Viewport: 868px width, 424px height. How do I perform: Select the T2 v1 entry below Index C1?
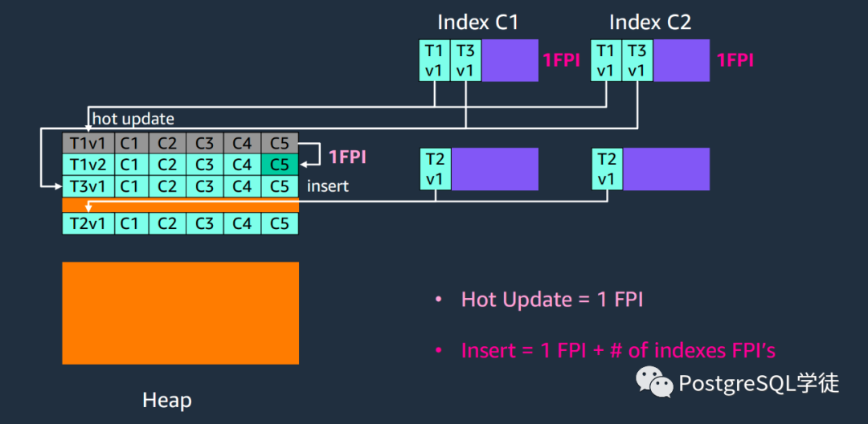(x=436, y=169)
